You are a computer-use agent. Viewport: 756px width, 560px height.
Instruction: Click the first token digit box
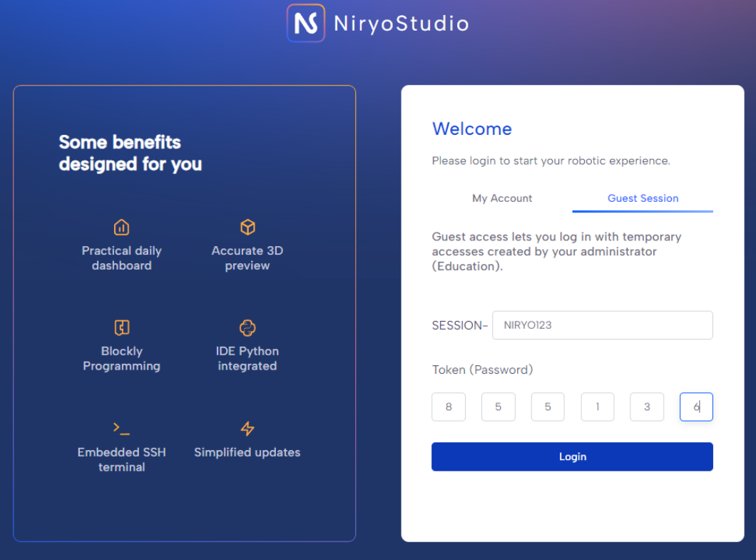point(449,407)
